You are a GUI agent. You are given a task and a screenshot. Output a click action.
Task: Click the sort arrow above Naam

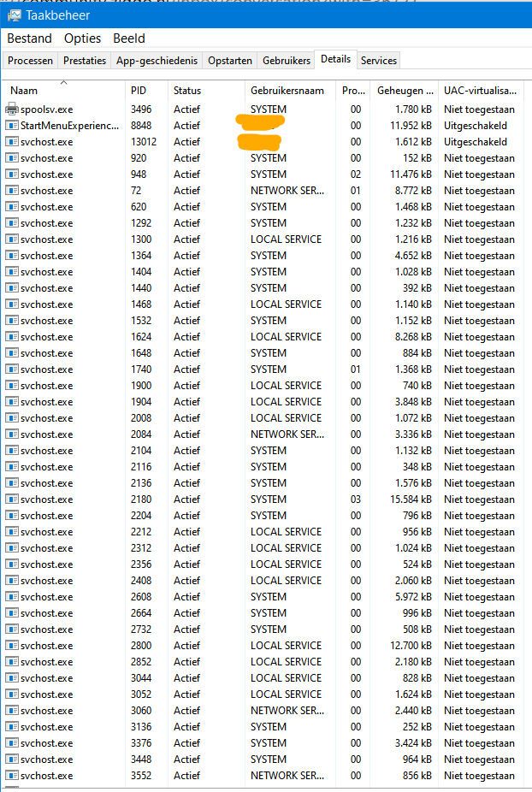(64, 82)
